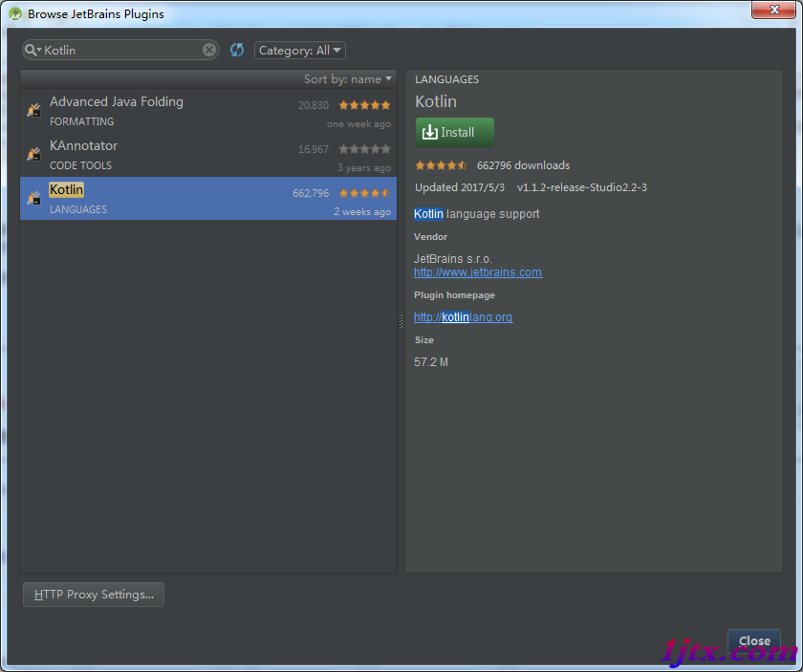Screen dimensions: 803x672
Task: Select the KAnnotator plugin row
Action: (208, 155)
